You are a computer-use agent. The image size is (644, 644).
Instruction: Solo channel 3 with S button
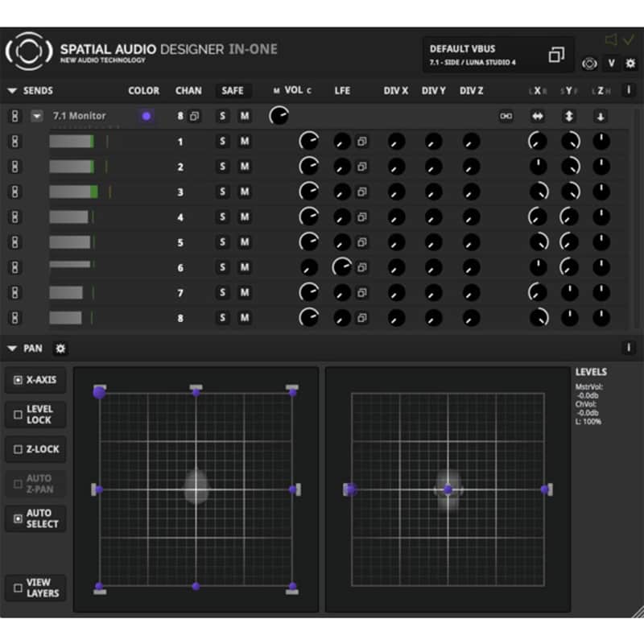click(x=222, y=192)
